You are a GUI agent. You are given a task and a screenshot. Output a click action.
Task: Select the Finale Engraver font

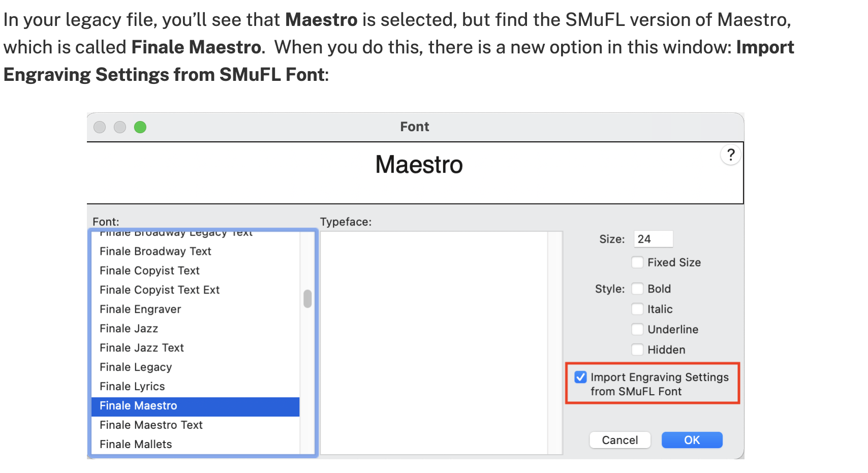coord(140,309)
